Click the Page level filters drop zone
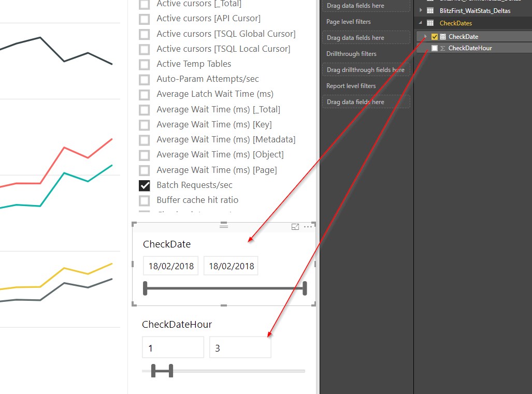 (x=366, y=38)
